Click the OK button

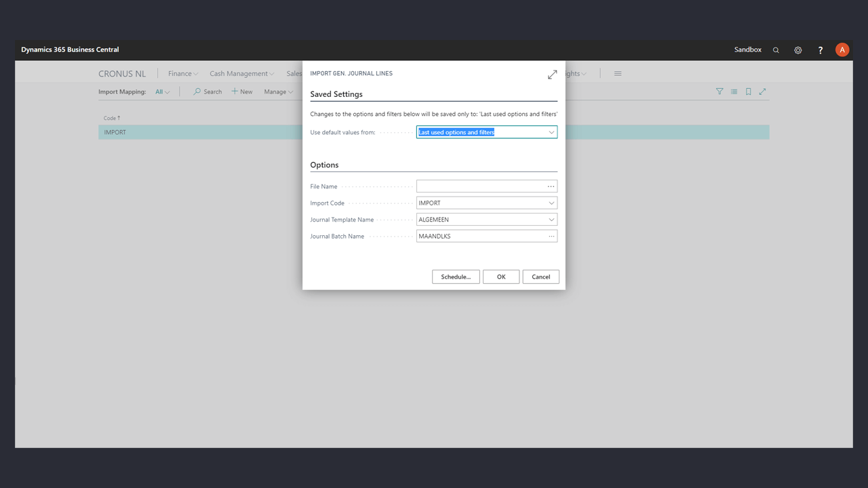(501, 277)
